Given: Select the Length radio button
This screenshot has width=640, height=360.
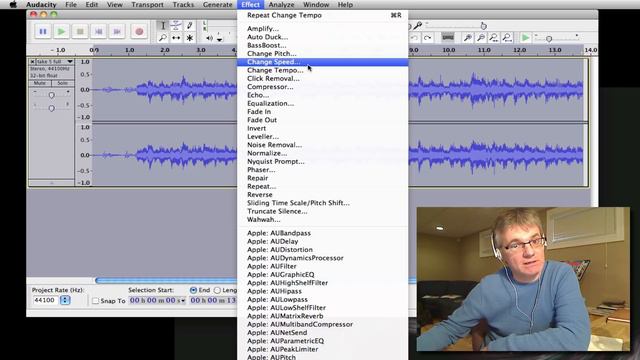Looking at the screenshot, I should point(217,290).
